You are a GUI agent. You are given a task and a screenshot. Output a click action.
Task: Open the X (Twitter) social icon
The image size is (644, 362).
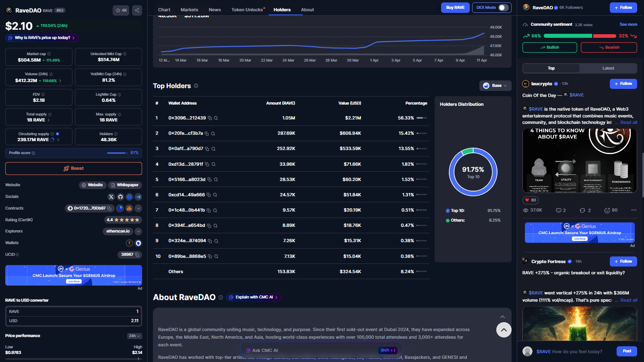[x=111, y=197]
